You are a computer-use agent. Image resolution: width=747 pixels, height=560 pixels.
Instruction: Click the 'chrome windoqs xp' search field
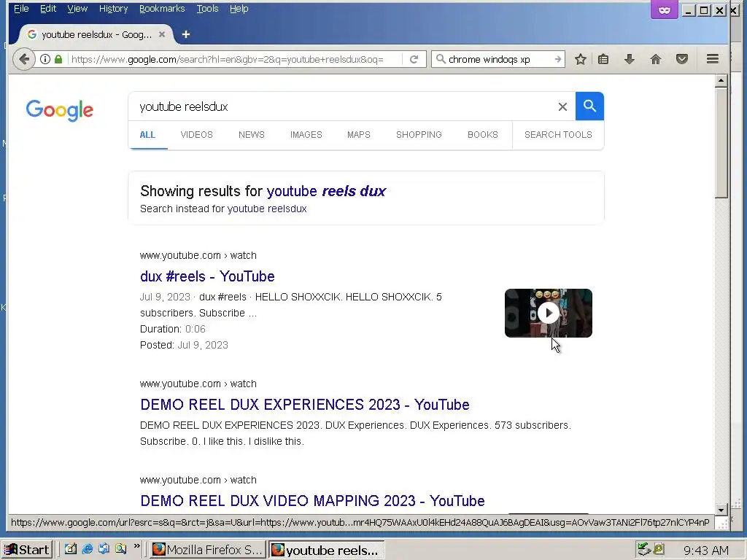pos(498,59)
